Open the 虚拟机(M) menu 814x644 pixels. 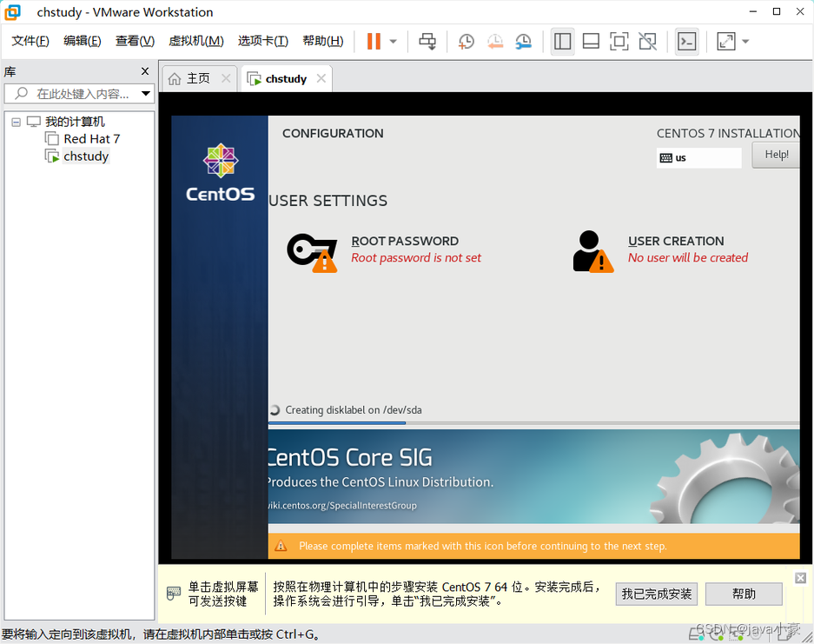(195, 41)
